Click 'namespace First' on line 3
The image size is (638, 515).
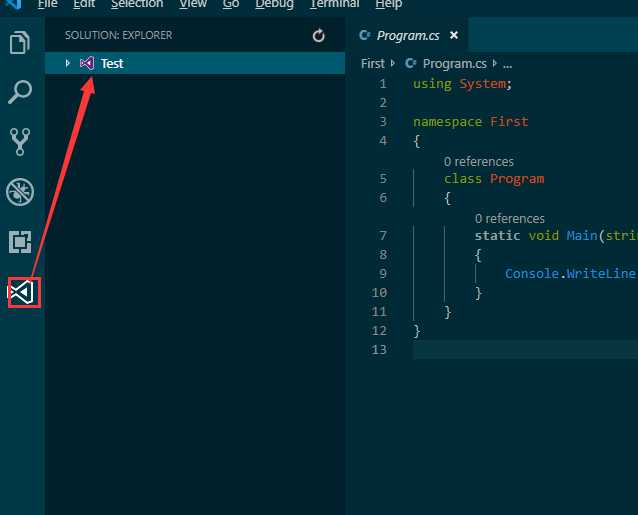click(471, 122)
